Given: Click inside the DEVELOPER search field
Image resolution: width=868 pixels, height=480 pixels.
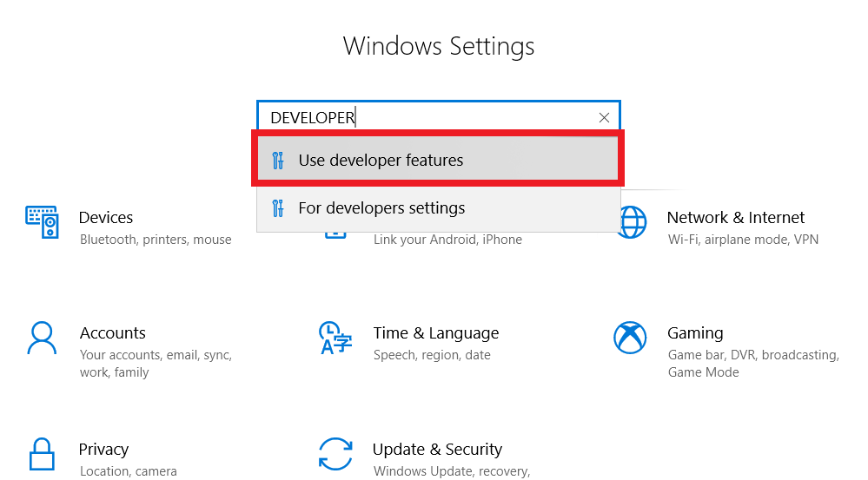Looking at the screenshot, I should click(434, 118).
